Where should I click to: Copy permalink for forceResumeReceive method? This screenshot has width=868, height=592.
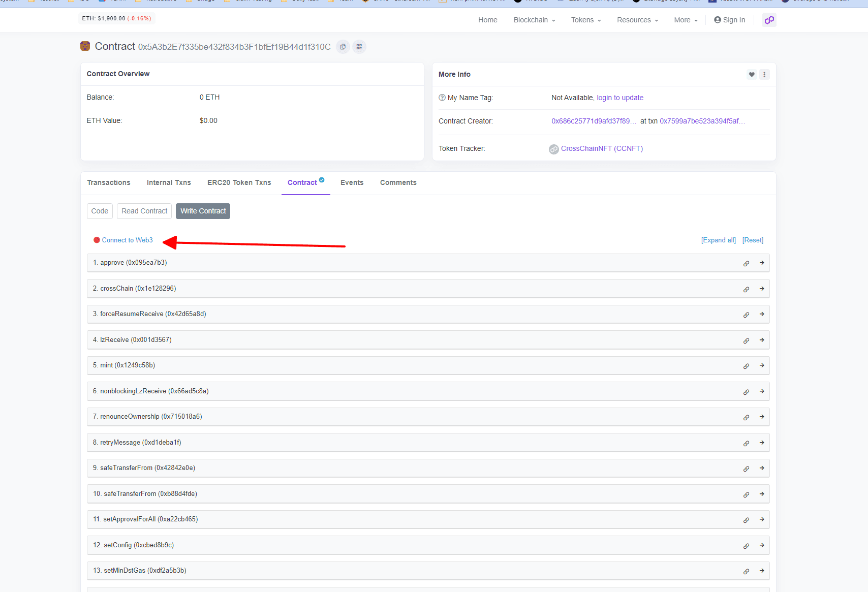pos(746,315)
